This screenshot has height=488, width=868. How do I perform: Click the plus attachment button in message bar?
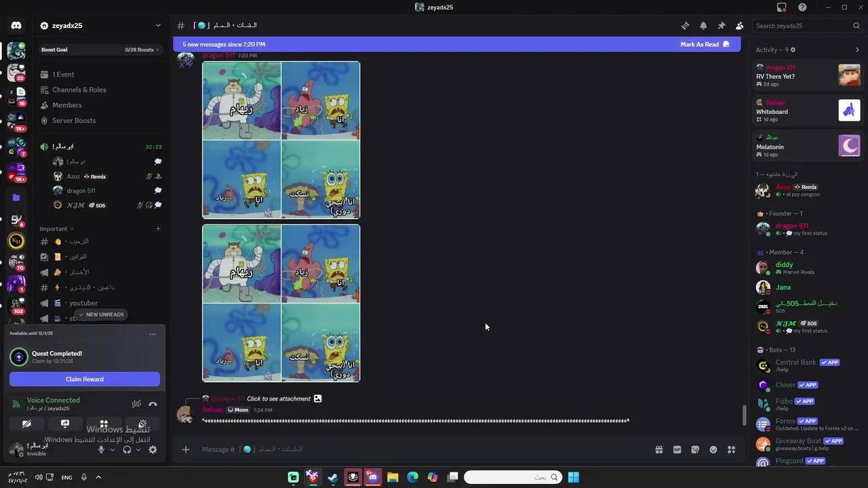pyautogui.click(x=185, y=449)
